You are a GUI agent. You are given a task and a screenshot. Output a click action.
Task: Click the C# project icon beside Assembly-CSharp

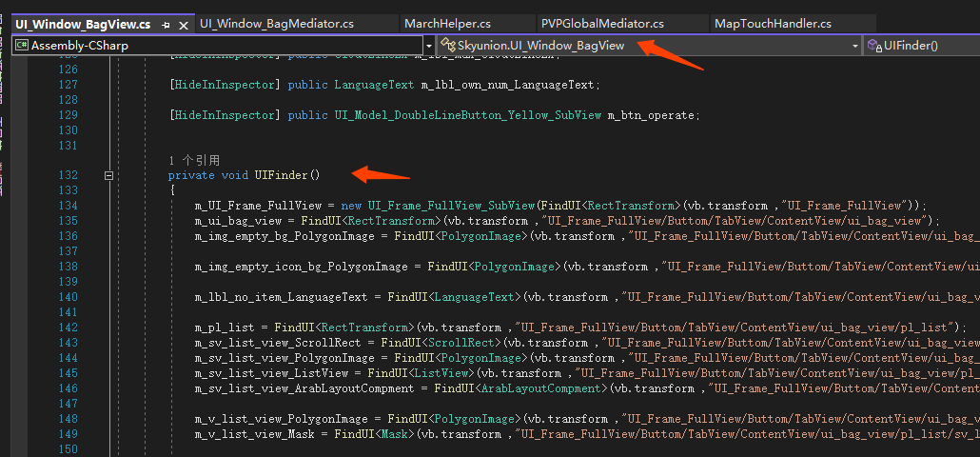(21, 45)
